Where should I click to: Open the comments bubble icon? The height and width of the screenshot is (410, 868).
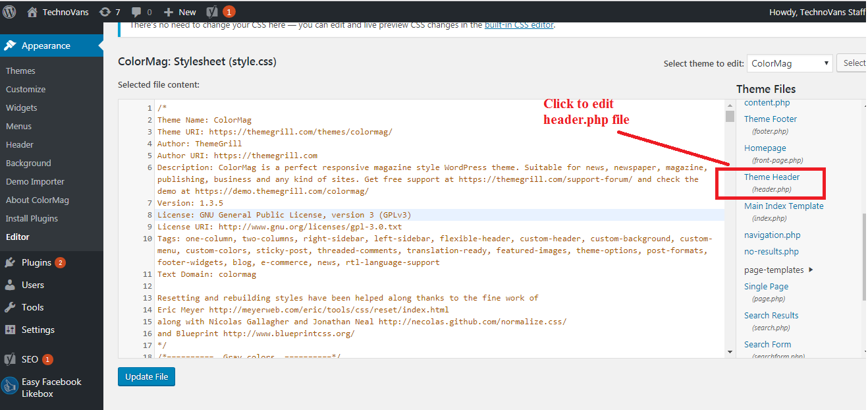(x=136, y=12)
